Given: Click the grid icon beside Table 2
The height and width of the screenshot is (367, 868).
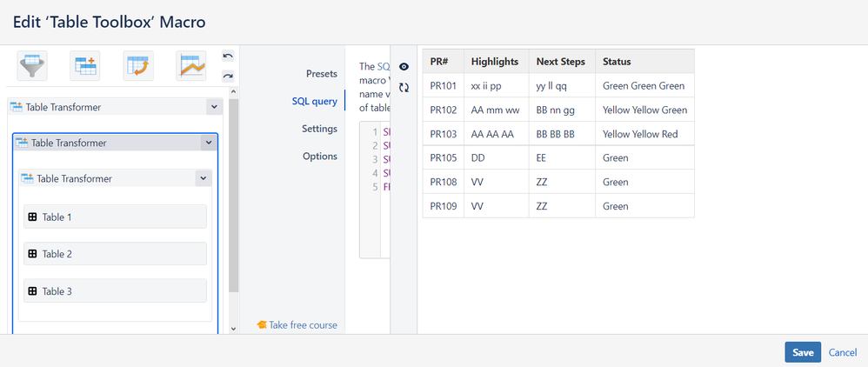Looking at the screenshot, I should point(33,254).
